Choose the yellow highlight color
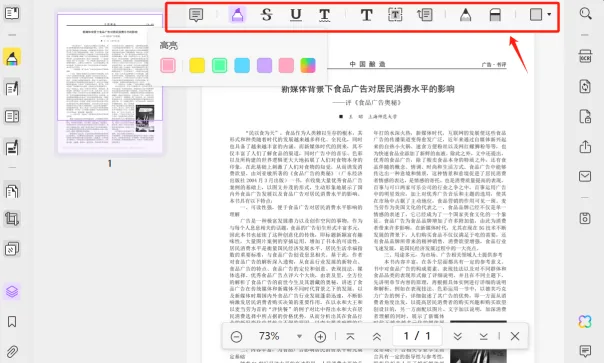The image size is (604, 363). (x=197, y=66)
